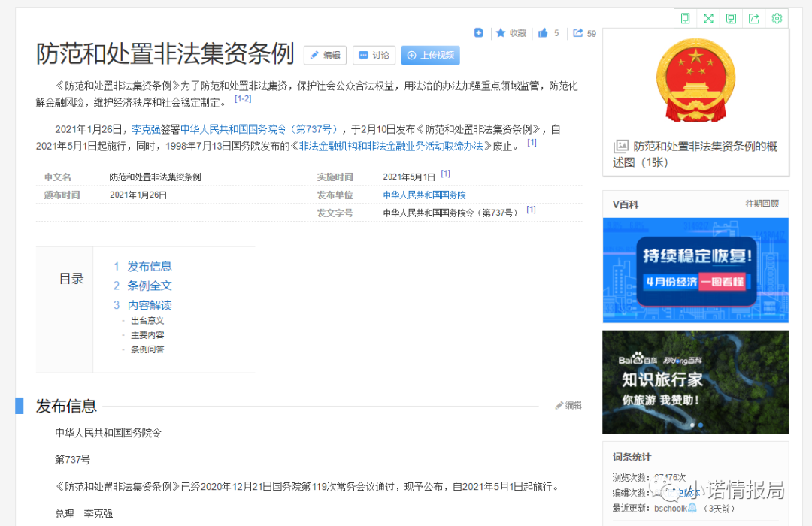Click the 概述图 album icon under emblem
The image size is (812, 526).
pos(620,147)
